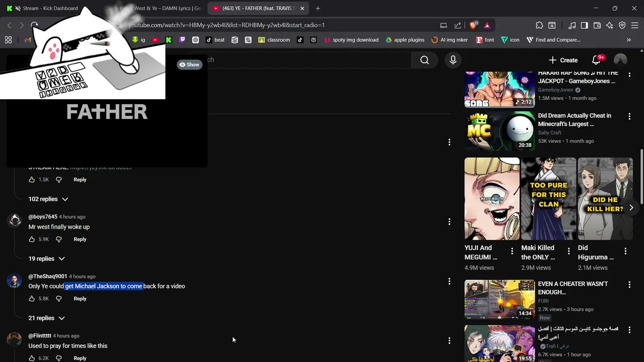Open options menu for Flintttttt comment
644x362 pixels.
point(449,340)
